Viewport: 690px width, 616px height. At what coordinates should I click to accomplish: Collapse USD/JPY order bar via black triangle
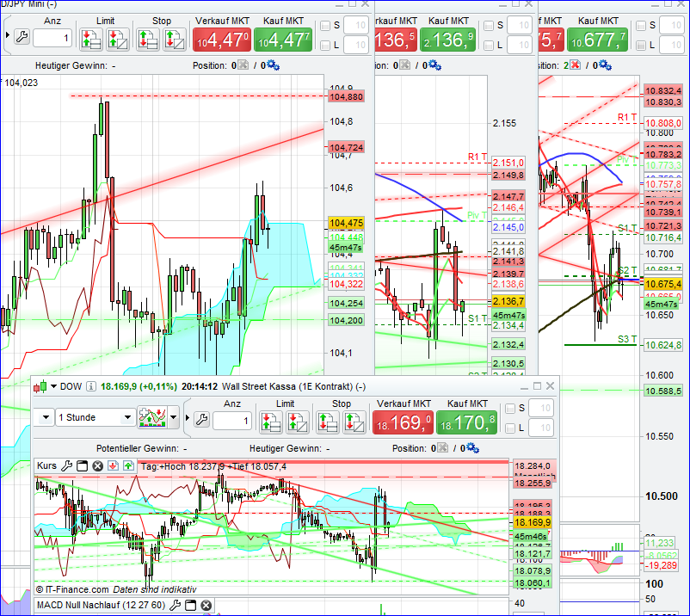8,34
